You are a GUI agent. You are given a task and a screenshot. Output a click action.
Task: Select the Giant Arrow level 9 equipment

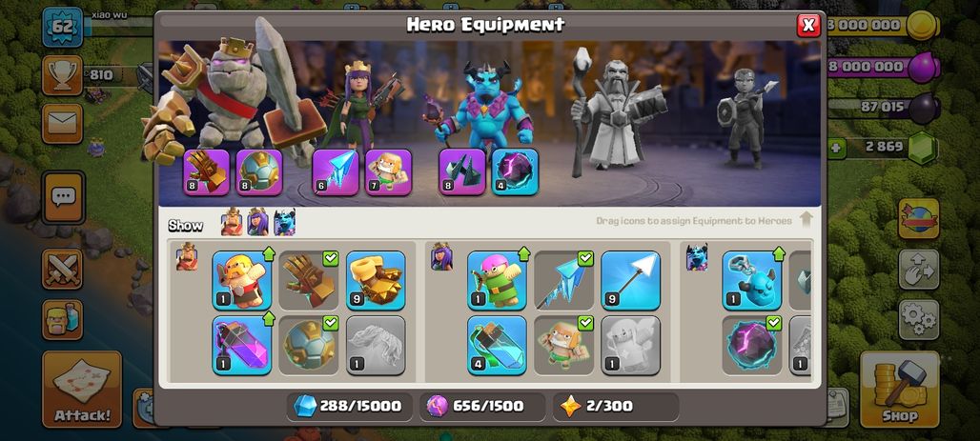tap(631, 280)
